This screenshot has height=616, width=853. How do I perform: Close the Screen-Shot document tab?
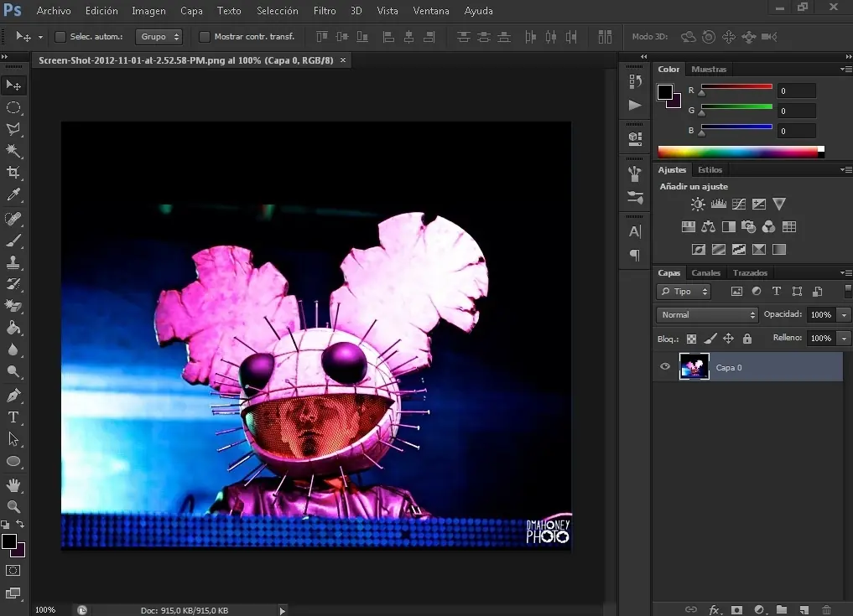(x=343, y=60)
